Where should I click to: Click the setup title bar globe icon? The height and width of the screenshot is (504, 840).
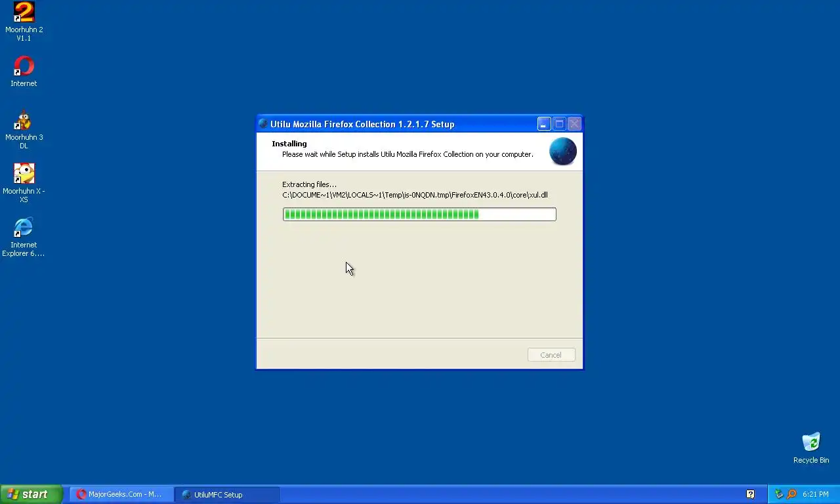[263, 124]
